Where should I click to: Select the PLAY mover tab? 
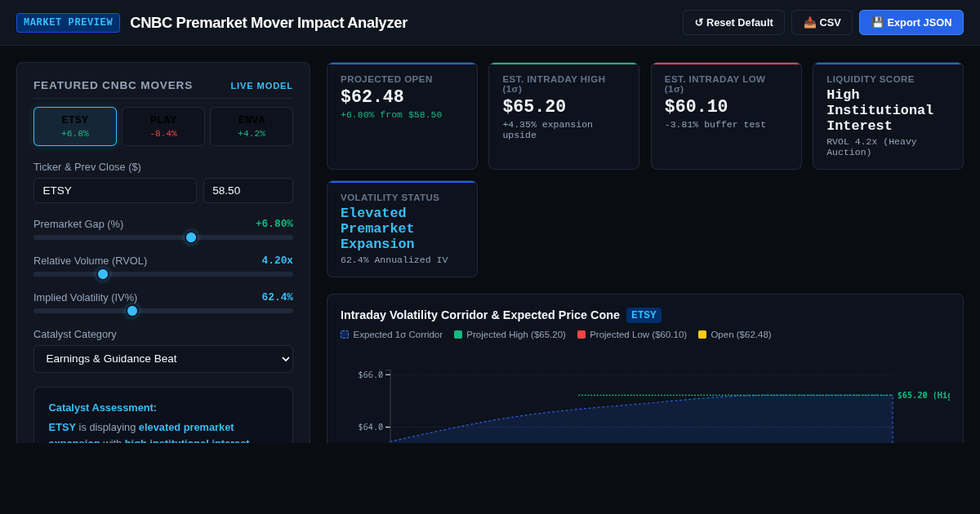(163, 126)
